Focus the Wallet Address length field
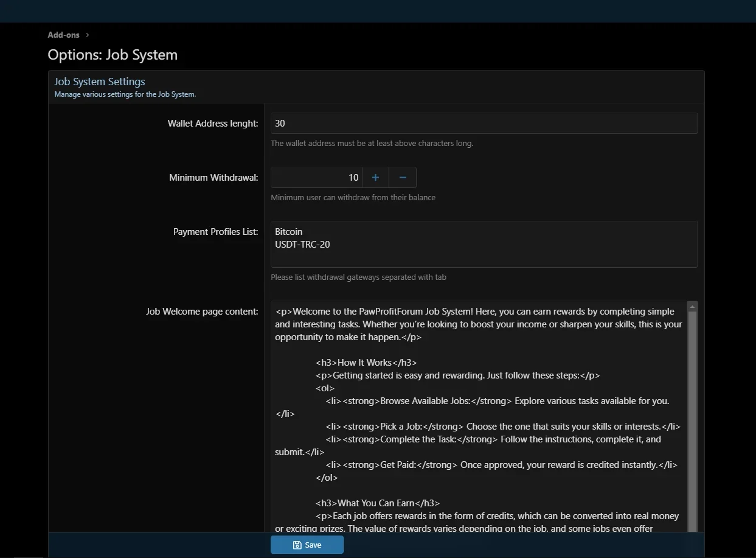This screenshot has height=558, width=756. [484, 124]
